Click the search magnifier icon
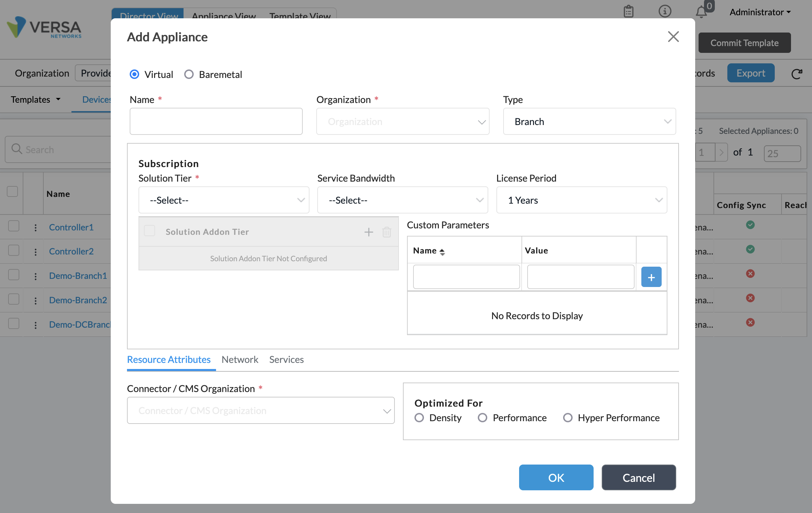Image resolution: width=812 pixels, height=513 pixels. pyautogui.click(x=16, y=149)
